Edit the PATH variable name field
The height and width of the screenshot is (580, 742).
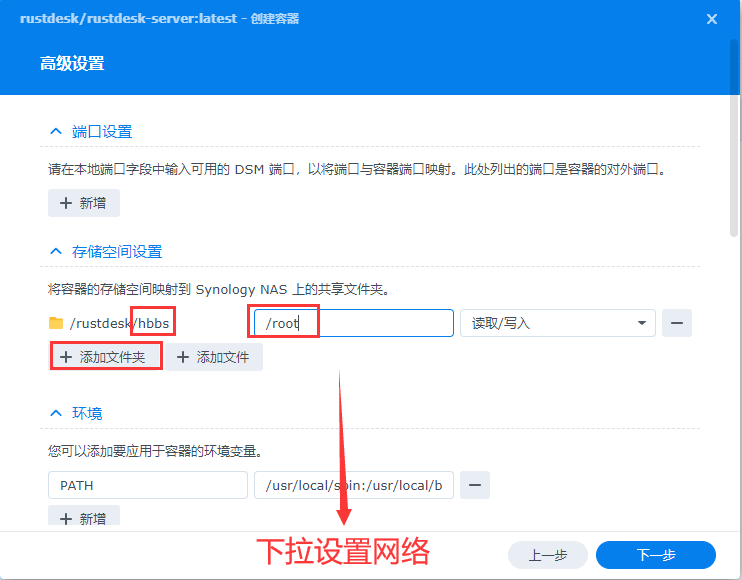point(148,485)
